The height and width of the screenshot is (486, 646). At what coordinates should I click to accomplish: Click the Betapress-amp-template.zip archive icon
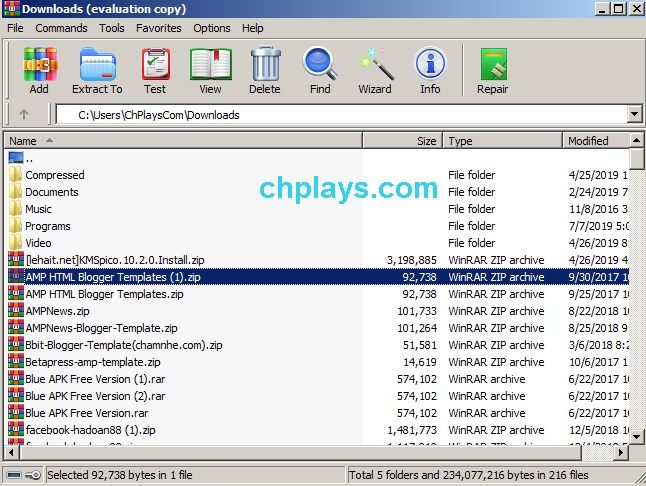[16, 362]
